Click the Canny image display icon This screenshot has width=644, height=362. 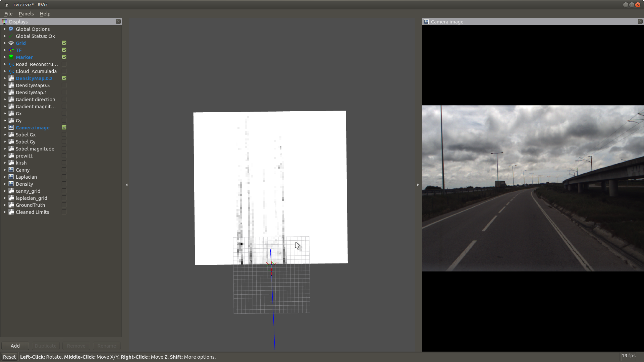click(x=11, y=170)
